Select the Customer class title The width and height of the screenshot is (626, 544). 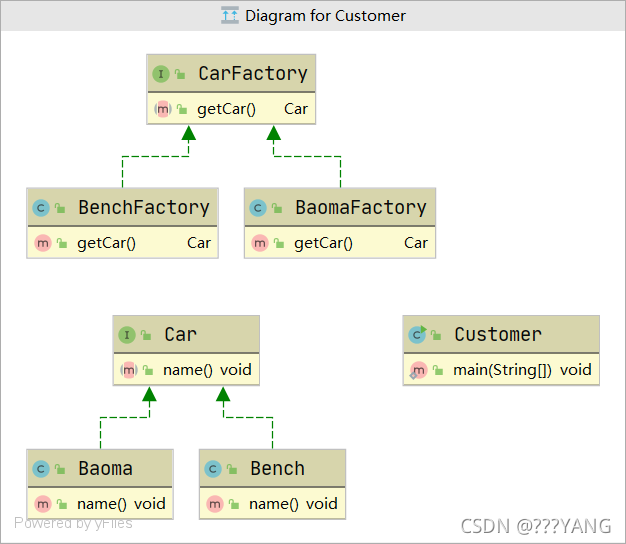point(498,334)
